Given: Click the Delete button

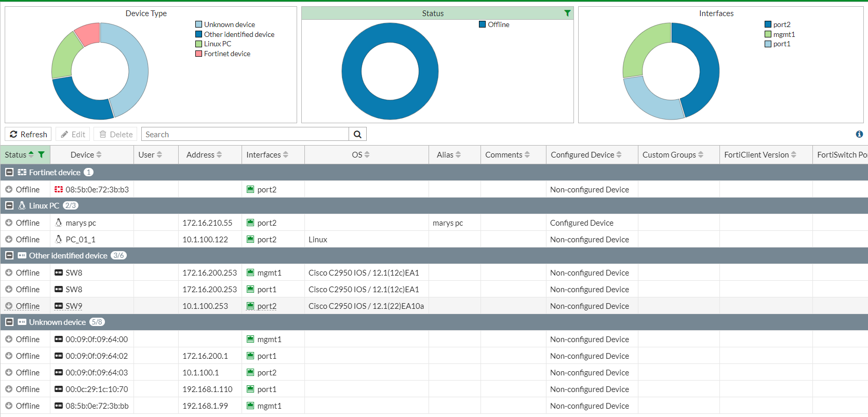Looking at the screenshot, I should click(x=115, y=134).
